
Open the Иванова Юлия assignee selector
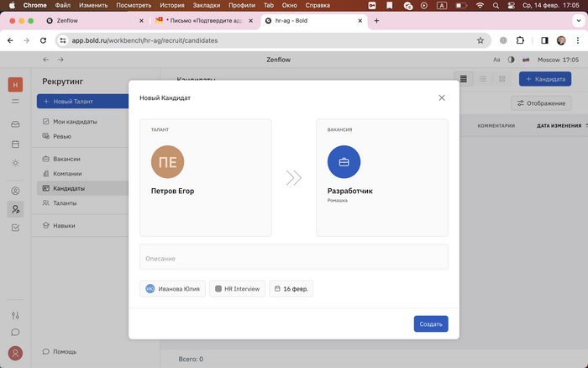coord(173,289)
